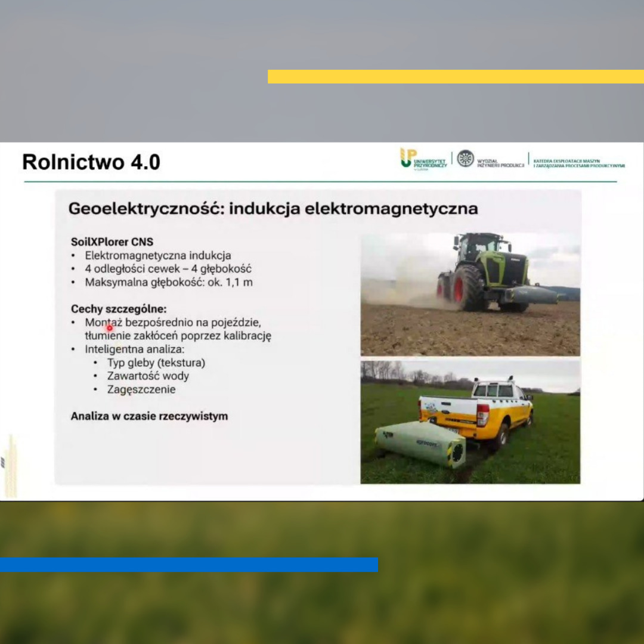Screen dimensions: 644x644
Task: Click the yellow horizontal bar at top
Action: click(x=456, y=76)
